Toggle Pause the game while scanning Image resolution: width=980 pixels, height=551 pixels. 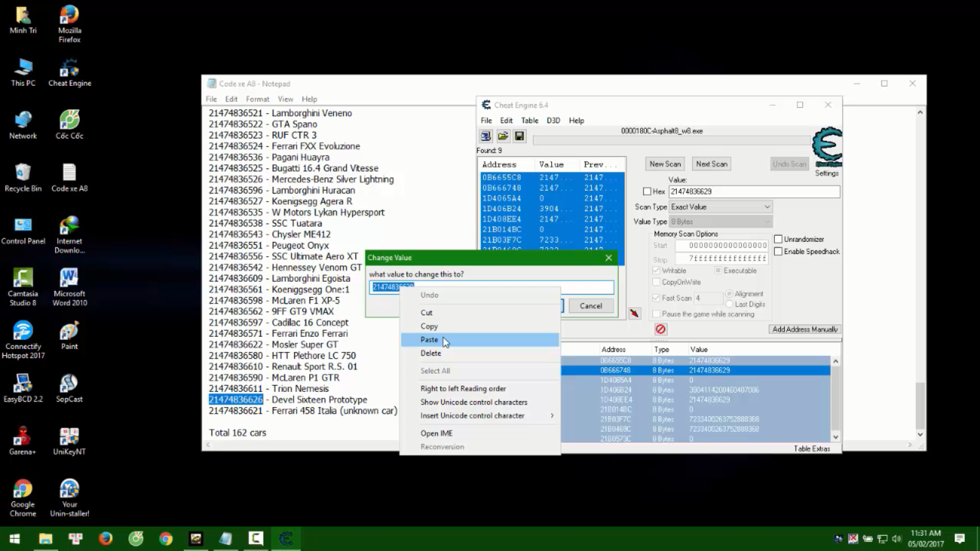657,314
